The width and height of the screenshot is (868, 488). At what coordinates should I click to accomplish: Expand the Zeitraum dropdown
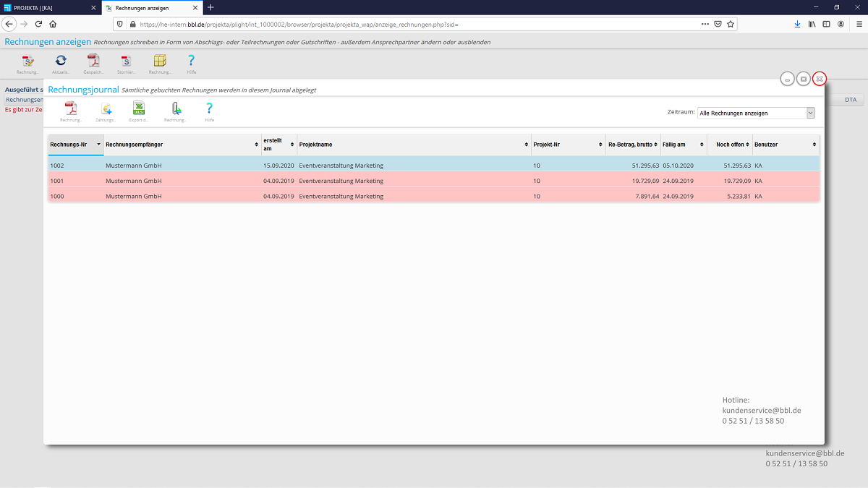point(810,113)
